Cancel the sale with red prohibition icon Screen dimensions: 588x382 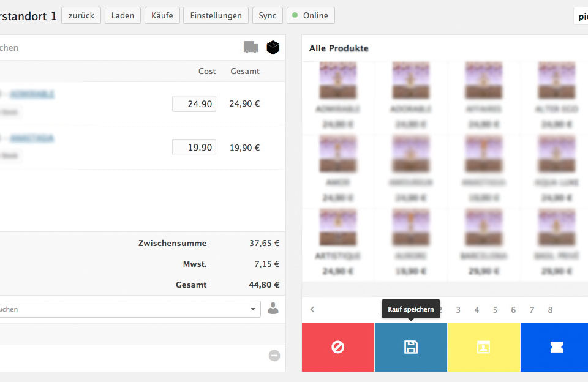[x=337, y=347]
